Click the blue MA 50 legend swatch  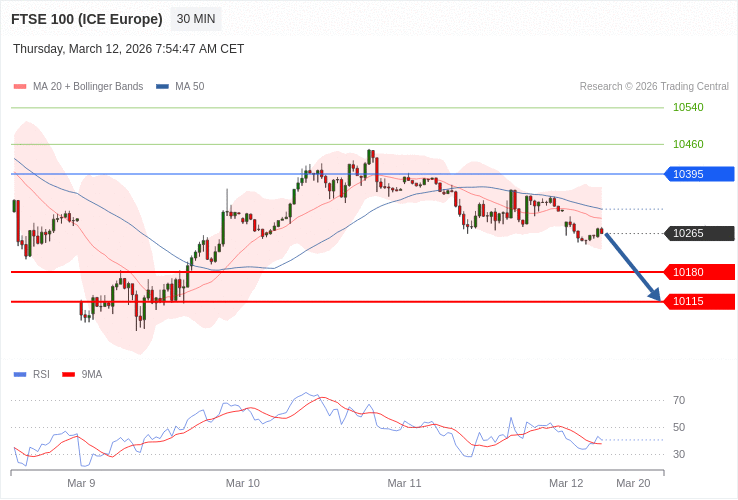tap(162, 87)
